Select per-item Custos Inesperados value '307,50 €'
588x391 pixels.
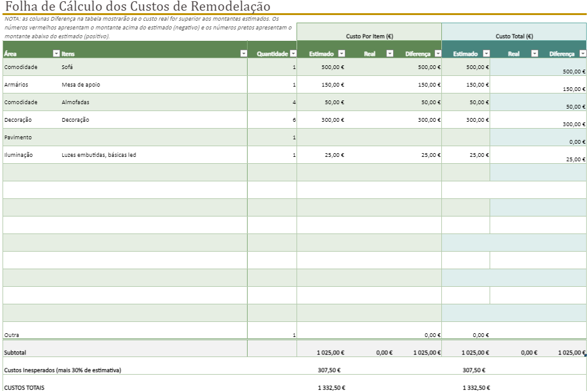click(x=329, y=370)
